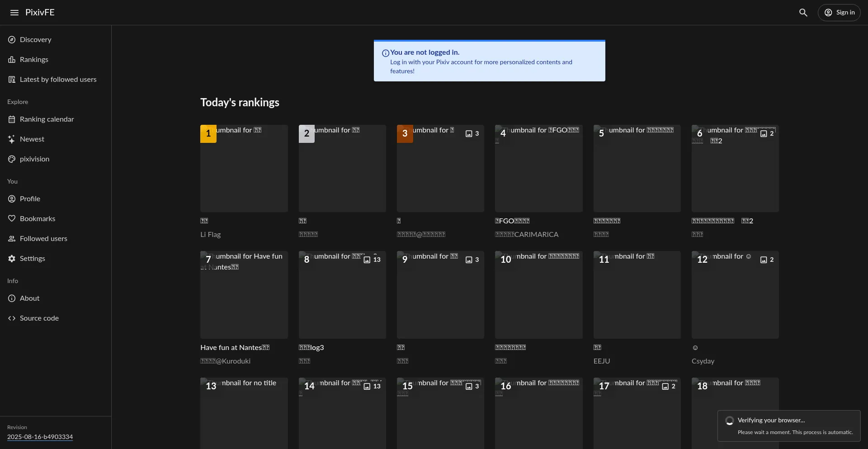
Task: Click the About info icon
Action: click(12, 298)
